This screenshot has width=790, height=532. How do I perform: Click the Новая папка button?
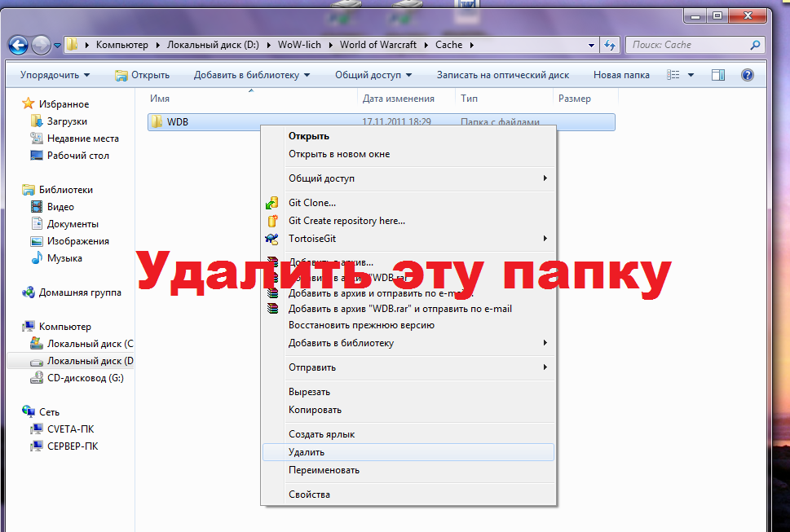621,75
